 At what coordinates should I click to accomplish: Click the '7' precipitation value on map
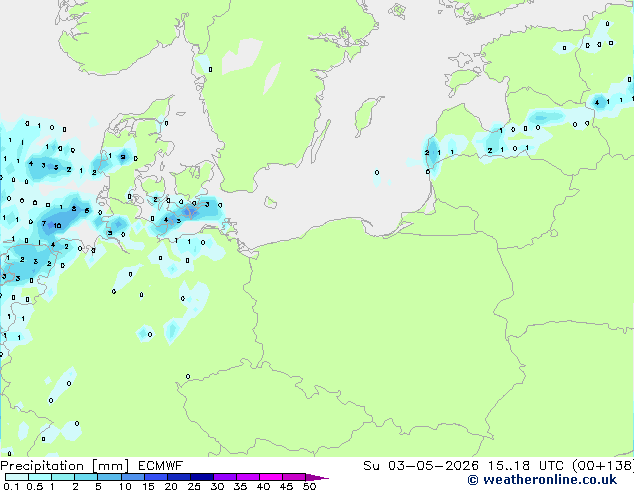(44, 224)
